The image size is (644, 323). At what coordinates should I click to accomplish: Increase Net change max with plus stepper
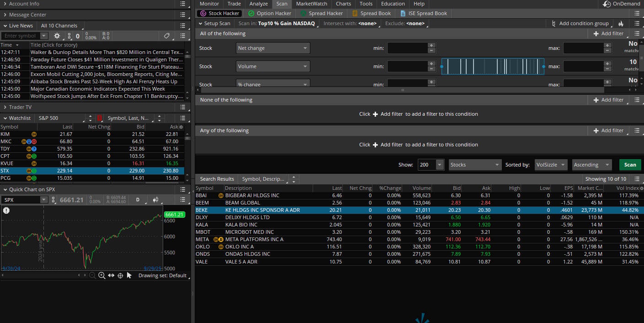tap(607, 45)
